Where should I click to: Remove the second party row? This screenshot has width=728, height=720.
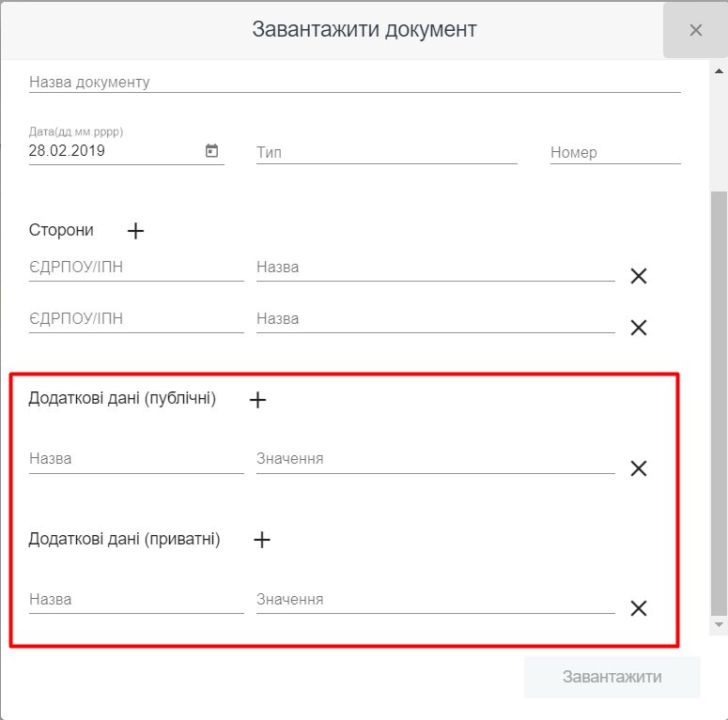pyautogui.click(x=639, y=328)
